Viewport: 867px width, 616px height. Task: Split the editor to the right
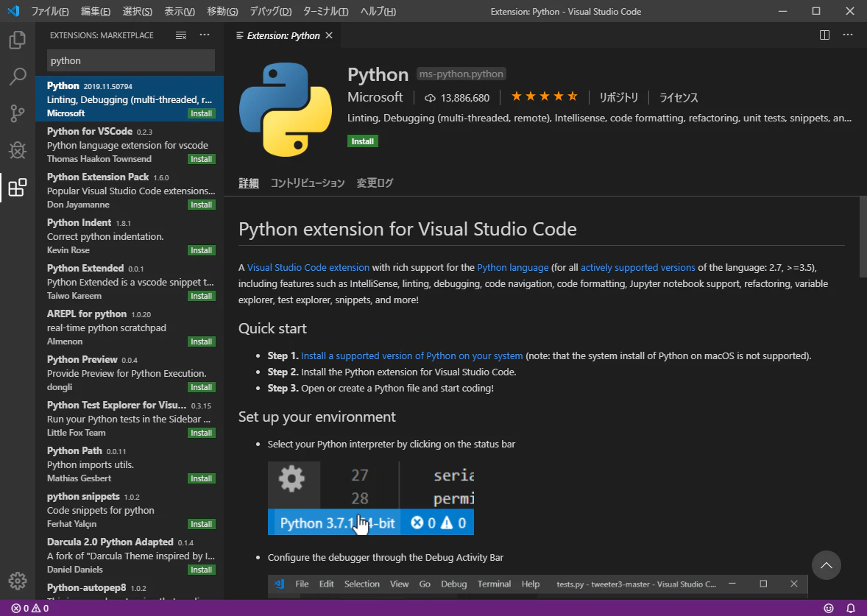[824, 35]
